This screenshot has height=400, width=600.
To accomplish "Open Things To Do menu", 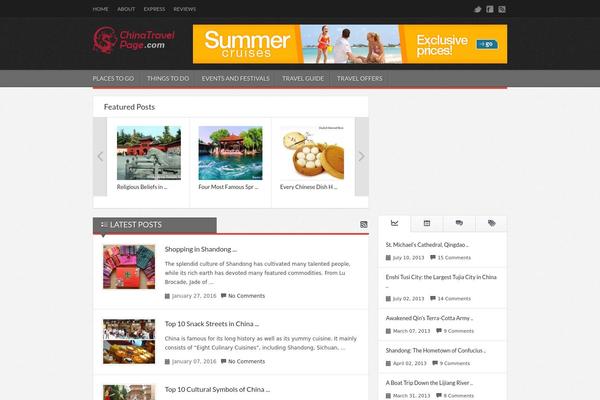I will 168,78.
